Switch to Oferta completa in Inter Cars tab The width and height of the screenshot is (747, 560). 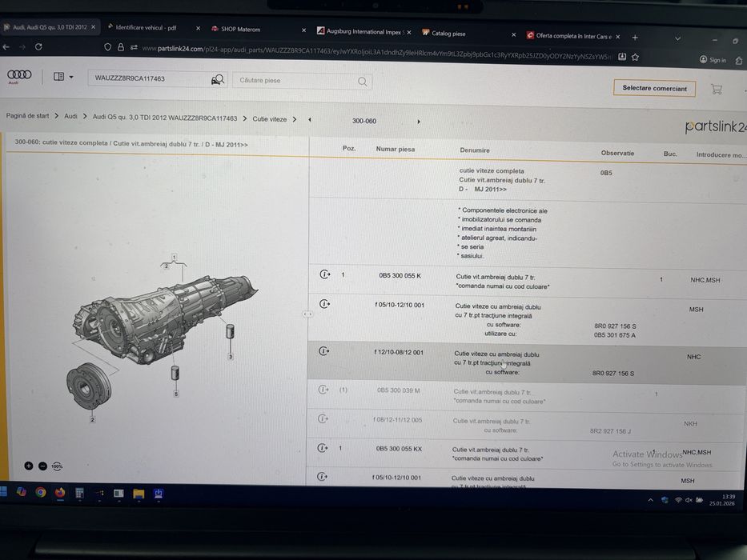573,36
